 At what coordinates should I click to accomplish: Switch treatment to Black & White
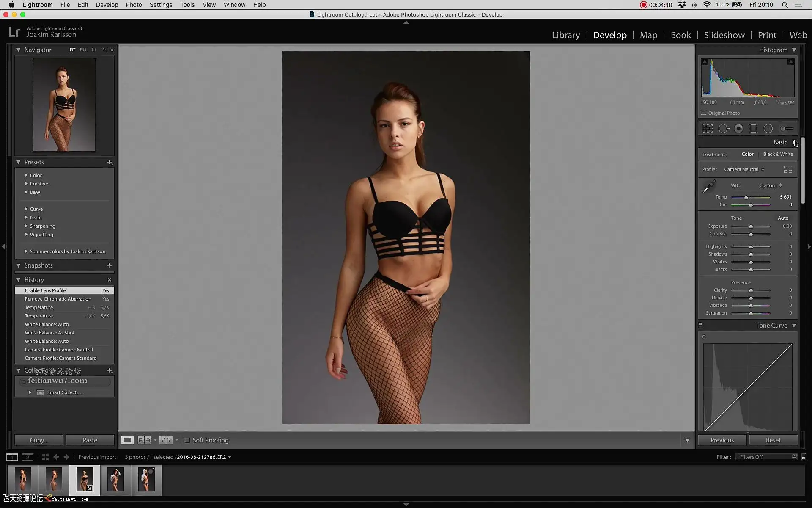778,154
